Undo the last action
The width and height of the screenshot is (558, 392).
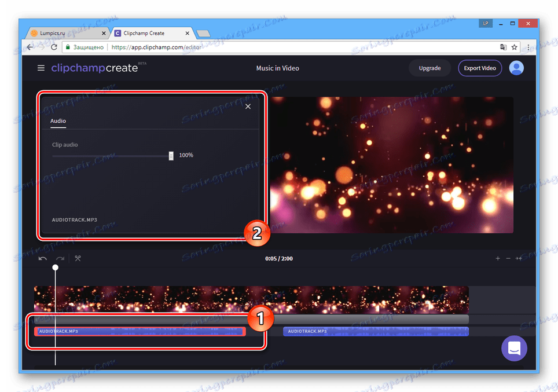43,258
